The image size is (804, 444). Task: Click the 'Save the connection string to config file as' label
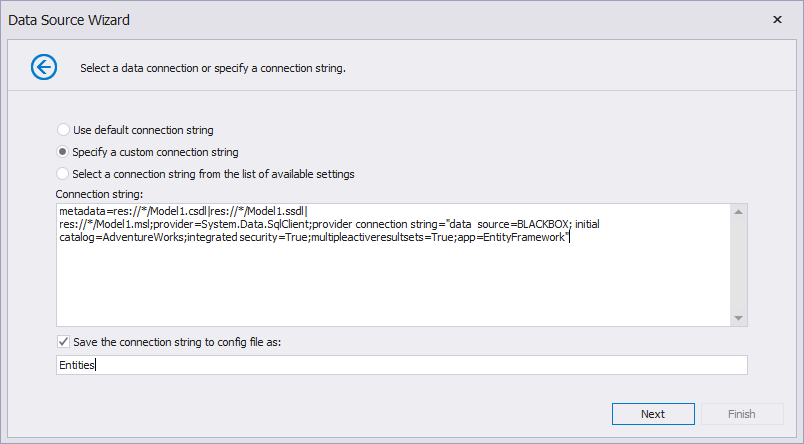pyautogui.click(x=177, y=342)
